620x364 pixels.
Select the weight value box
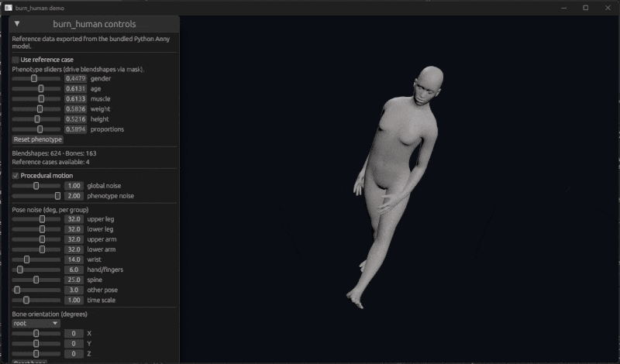[x=75, y=109]
